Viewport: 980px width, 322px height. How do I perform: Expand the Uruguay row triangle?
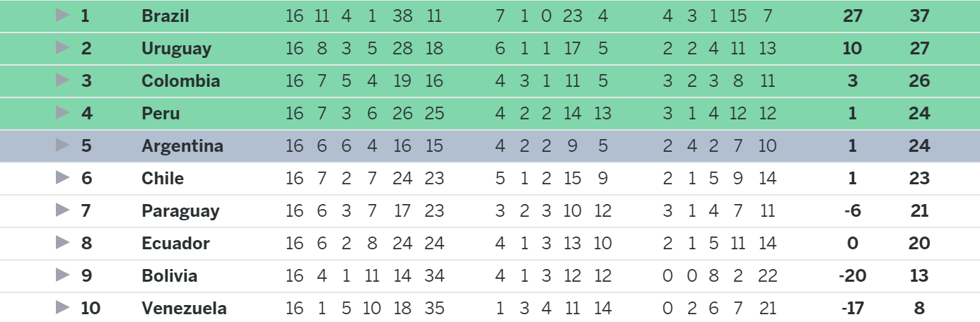tap(63, 47)
